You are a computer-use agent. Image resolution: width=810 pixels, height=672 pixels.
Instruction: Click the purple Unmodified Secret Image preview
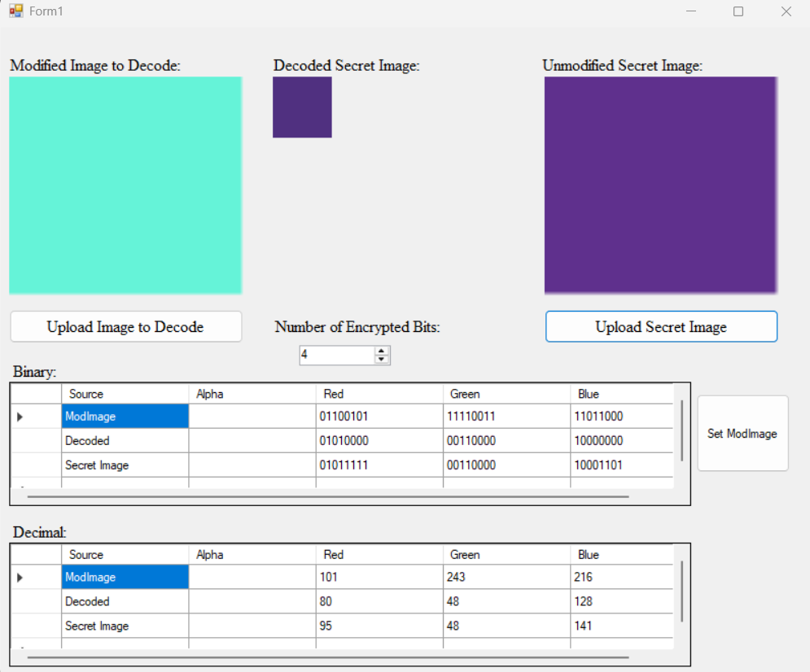coord(660,185)
